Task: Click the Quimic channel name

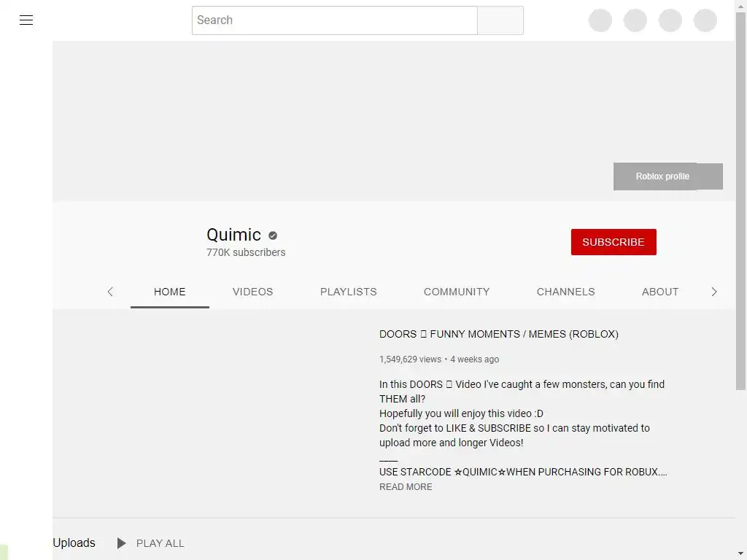Action: click(233, 235)
